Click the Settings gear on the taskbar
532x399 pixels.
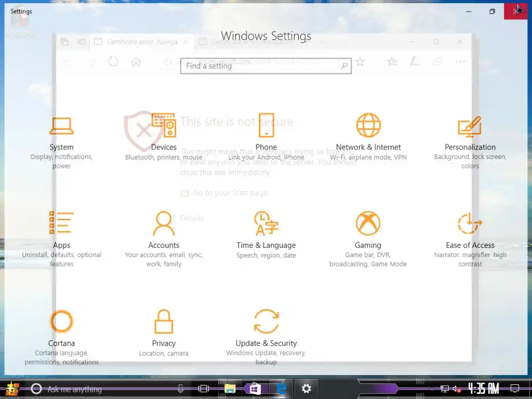click(307, 389)
